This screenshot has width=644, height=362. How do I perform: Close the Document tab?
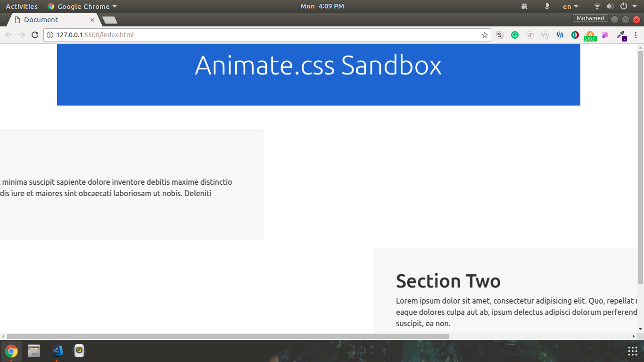(x=92, y=20)
